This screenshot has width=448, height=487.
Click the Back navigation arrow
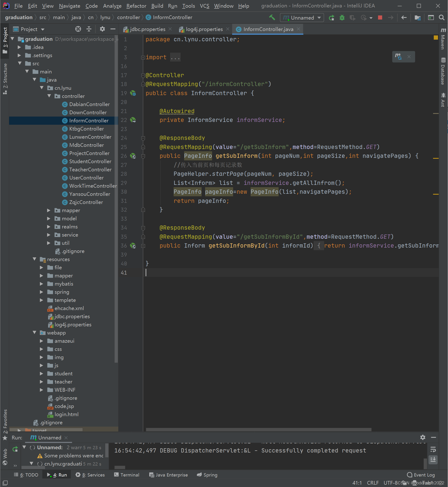click(x=404, y=17)
